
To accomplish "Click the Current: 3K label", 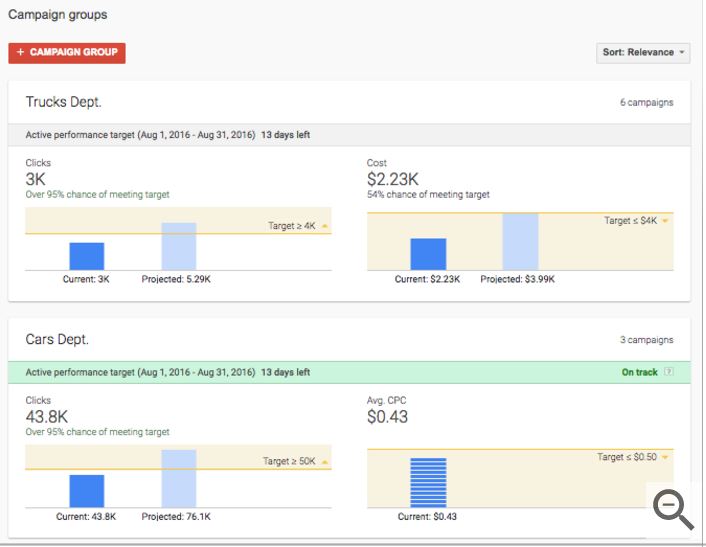I will click(86, 279).
